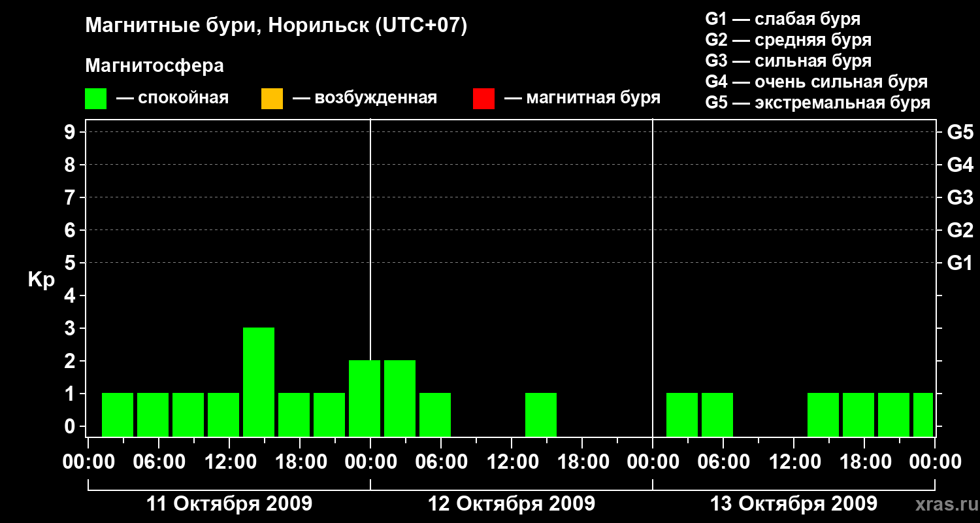980x523 pixels.
Task: Click the '13 Октября 2009' date label
Action: tap(794, 504)
